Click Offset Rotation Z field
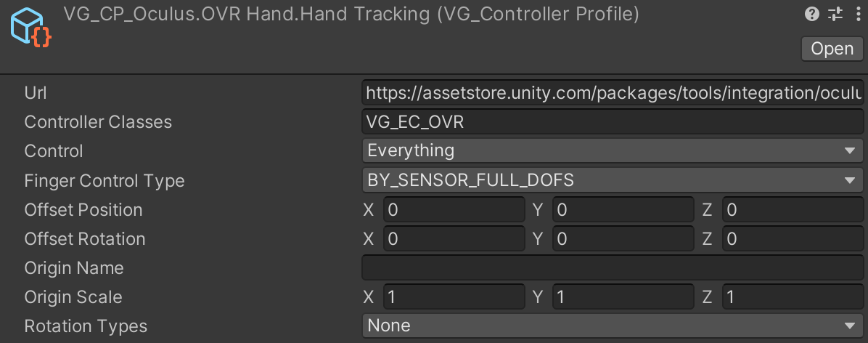868x343 pixels. [793, 239]
